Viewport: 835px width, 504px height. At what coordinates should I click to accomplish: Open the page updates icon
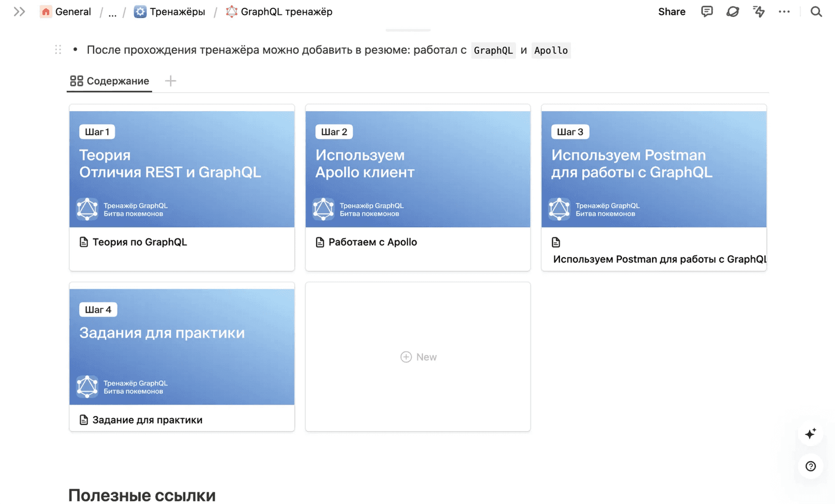coord(732,12)
